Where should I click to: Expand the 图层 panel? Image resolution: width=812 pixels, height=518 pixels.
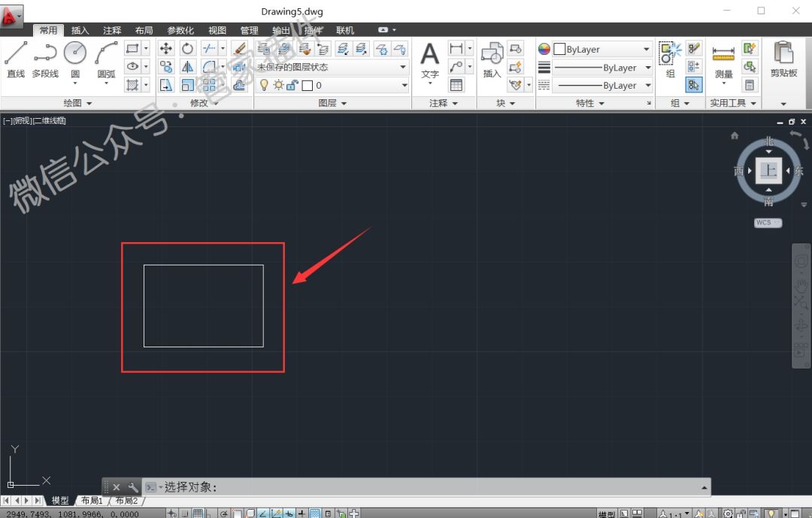click(x=332, y=103)
